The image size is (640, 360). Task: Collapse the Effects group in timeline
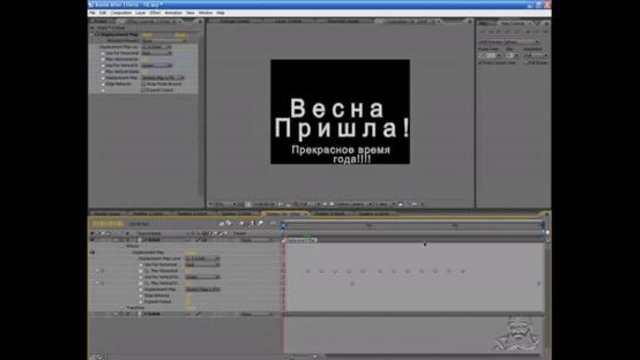point(122,246)
